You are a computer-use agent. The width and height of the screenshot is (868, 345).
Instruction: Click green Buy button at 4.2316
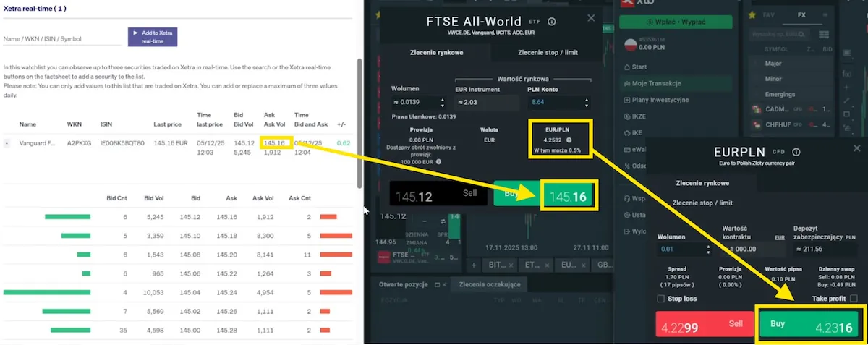808,325
